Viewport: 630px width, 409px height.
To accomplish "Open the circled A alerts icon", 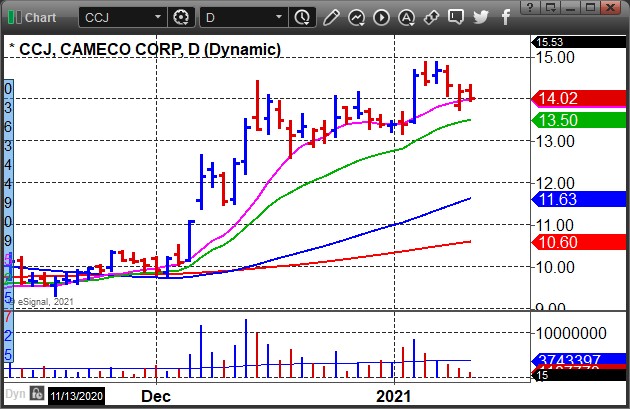I will [x=406, y=18].
